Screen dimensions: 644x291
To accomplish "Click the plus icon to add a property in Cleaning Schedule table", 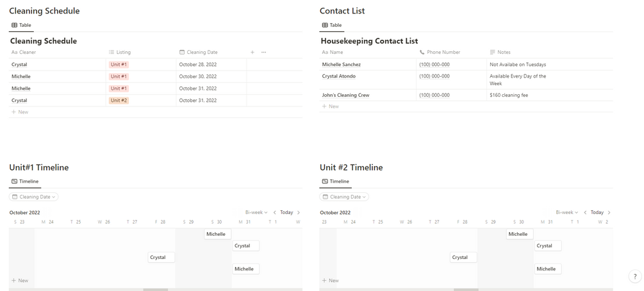I will [x=252, y=53].
